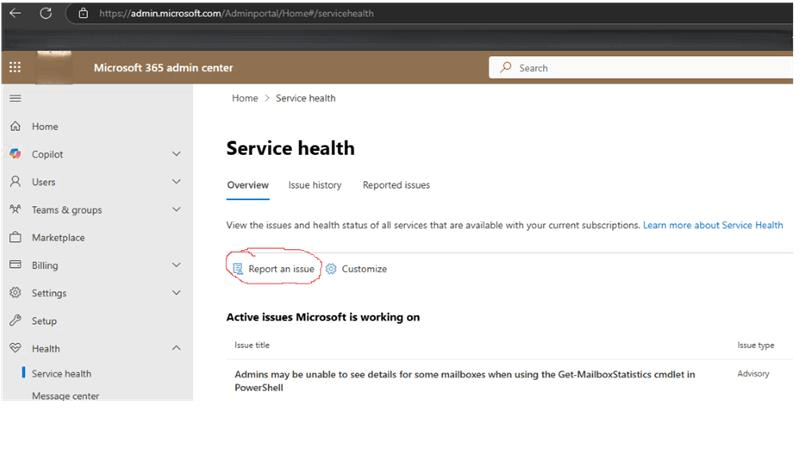
Task: Collapse the Health section chevron
Action: [176, 348]
